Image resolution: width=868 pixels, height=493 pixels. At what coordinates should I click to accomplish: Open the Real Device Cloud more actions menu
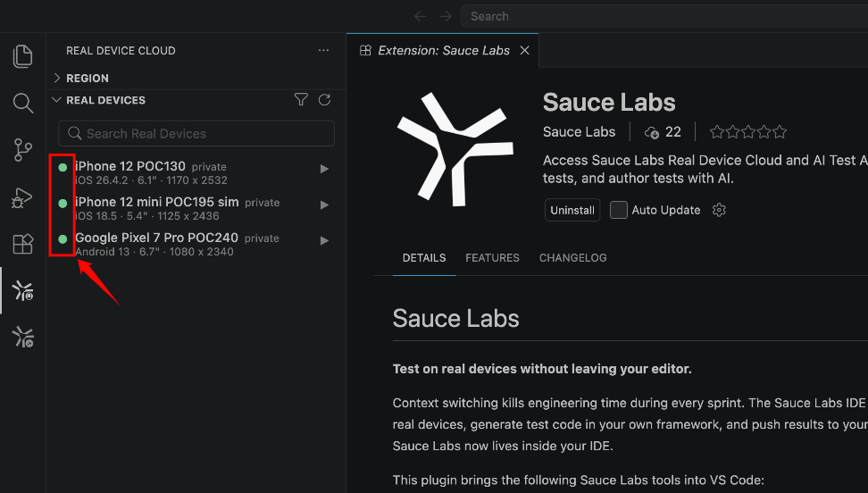(324, 50)
